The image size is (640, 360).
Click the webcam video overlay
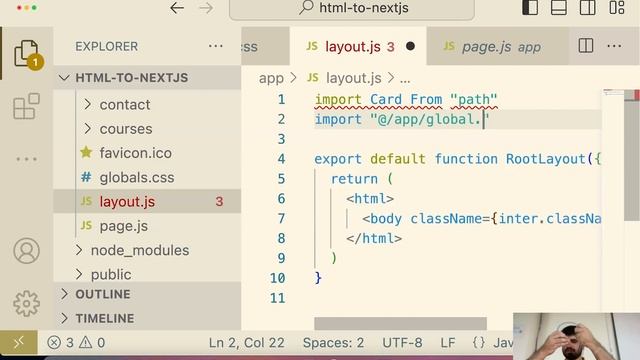576,336
